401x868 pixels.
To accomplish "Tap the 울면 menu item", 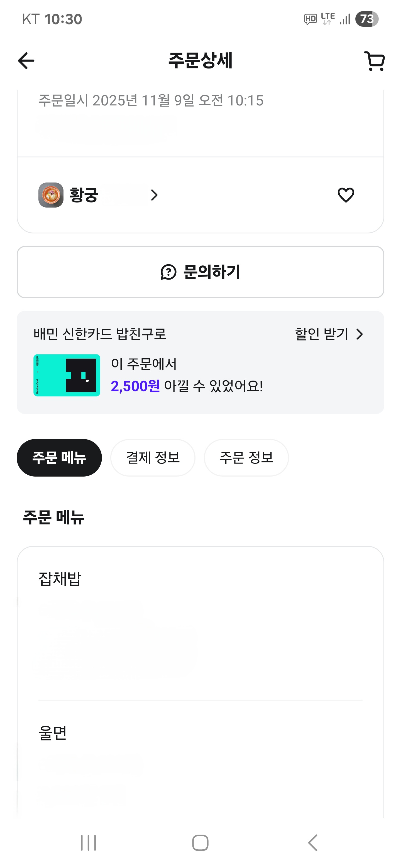I will click(x=53, y=733).
